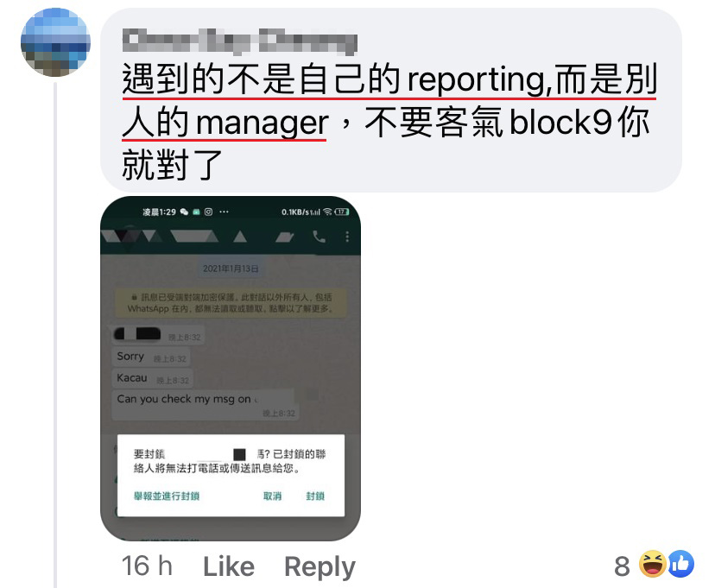Tap the encryption notice banner in chat
The width and height of the screenshot is (715, 588).
[x=231, y=303]
